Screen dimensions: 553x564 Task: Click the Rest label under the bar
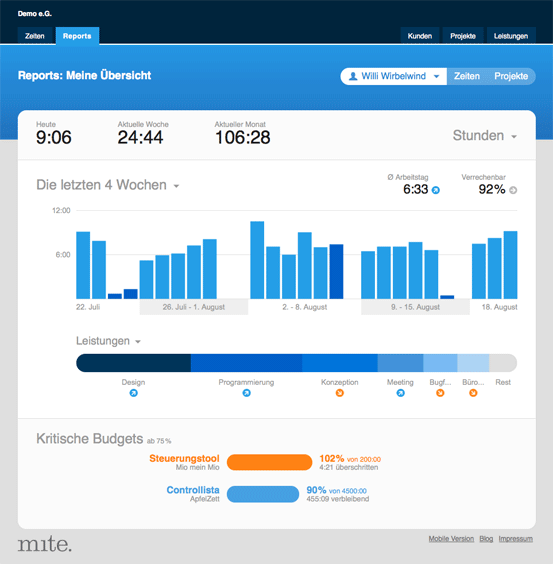pyautogui.click(x=503, y=382)
